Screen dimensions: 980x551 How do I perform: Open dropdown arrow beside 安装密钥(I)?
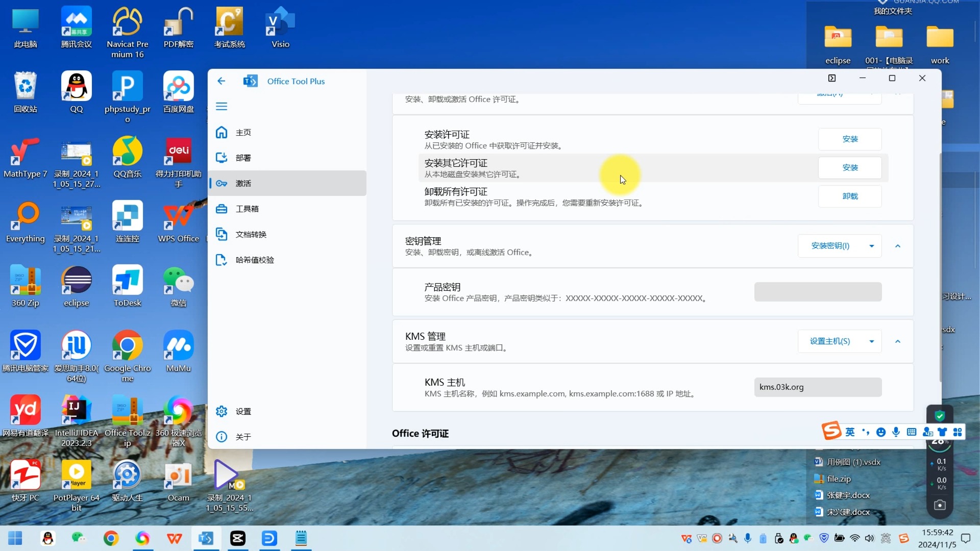(x=872, y=246)
